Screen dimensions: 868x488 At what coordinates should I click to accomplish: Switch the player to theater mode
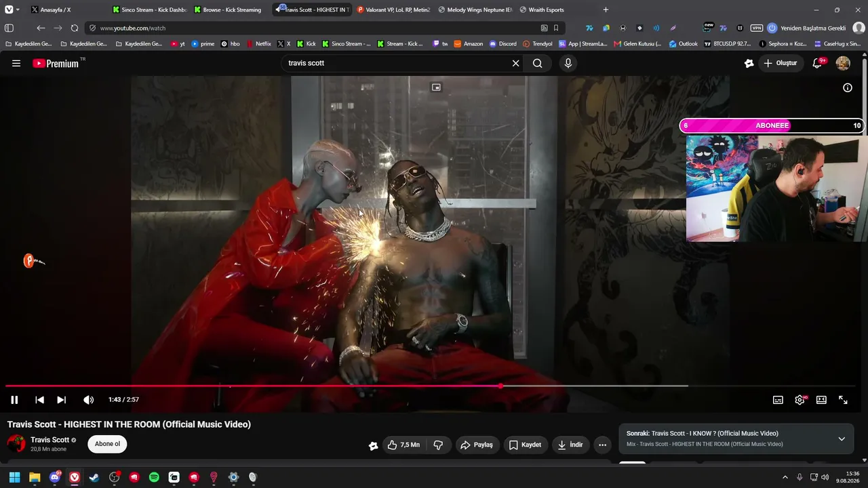[x=821, y=400]
